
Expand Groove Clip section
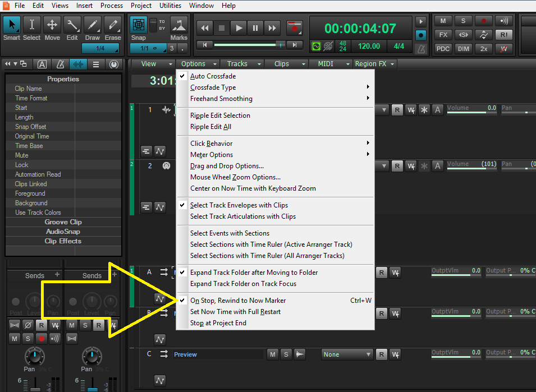[63, 222]
